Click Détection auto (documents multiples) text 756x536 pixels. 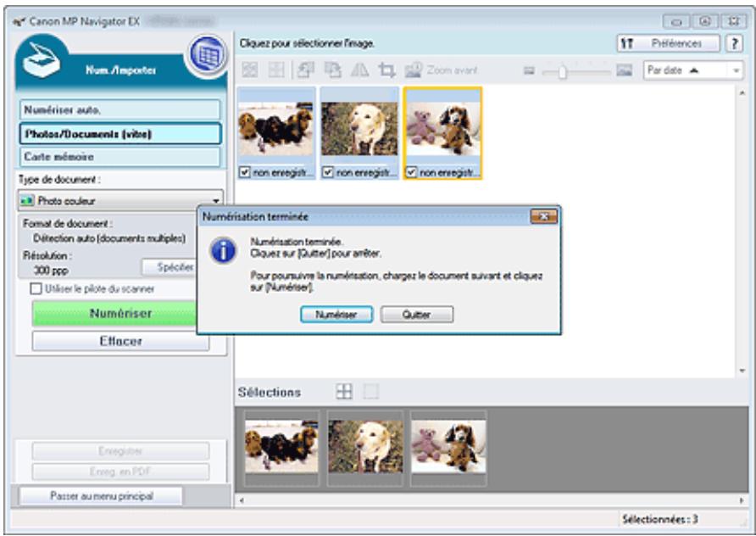point(109,238)
